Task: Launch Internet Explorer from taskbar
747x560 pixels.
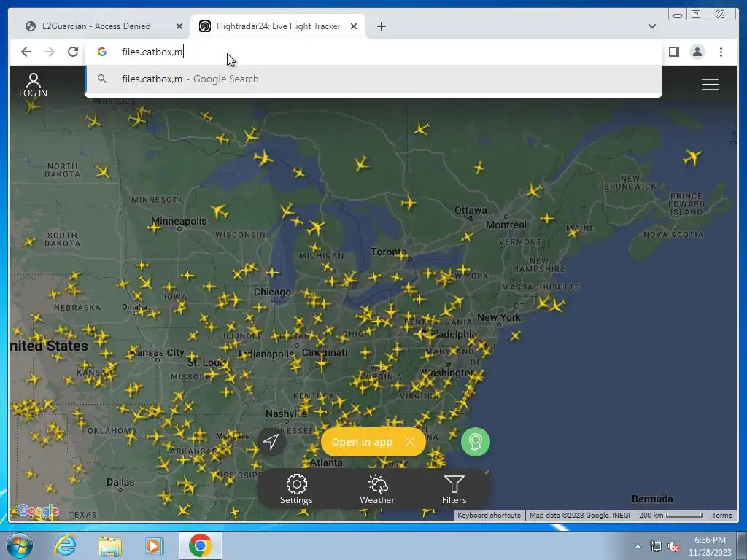Action: (x=65, y=545)
